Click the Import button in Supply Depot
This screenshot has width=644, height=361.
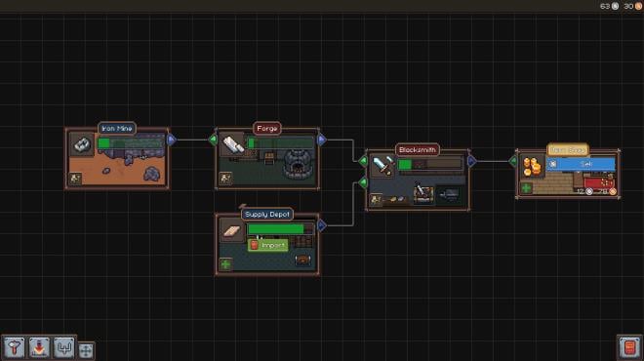coord(267,245)
